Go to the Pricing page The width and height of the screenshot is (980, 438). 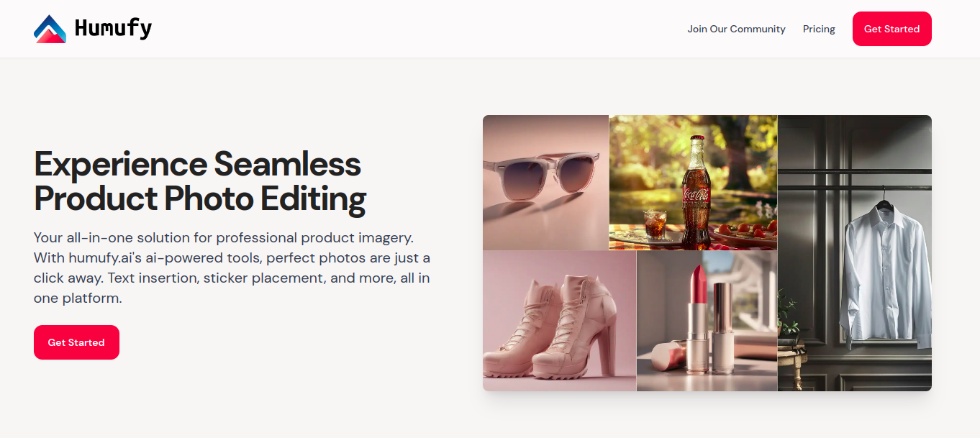[819, 29]
